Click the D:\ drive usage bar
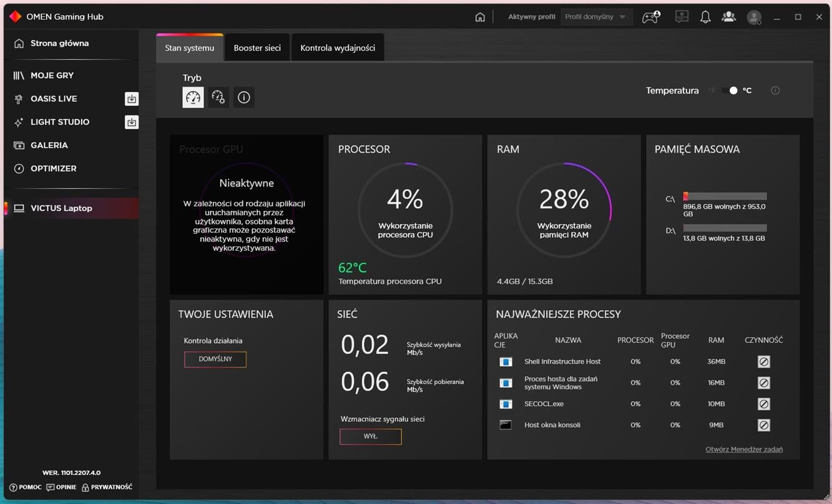 725,228
